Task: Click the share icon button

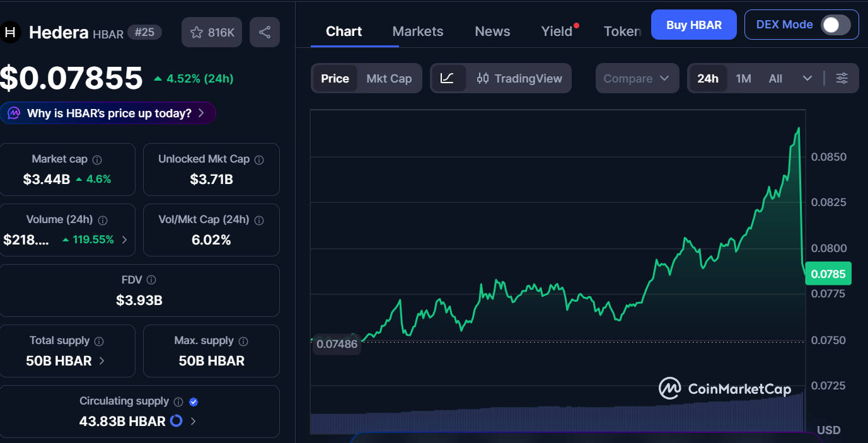Action: [265, 32]
